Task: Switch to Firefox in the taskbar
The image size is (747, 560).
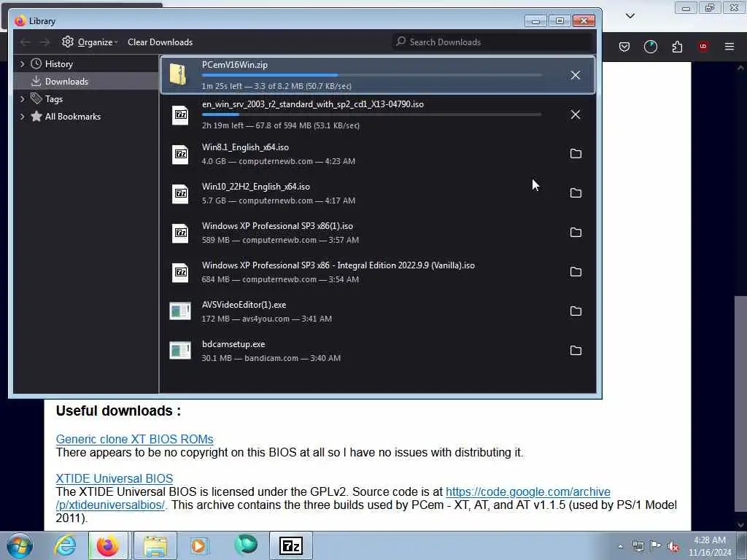Action: click(x=108, y=545)
